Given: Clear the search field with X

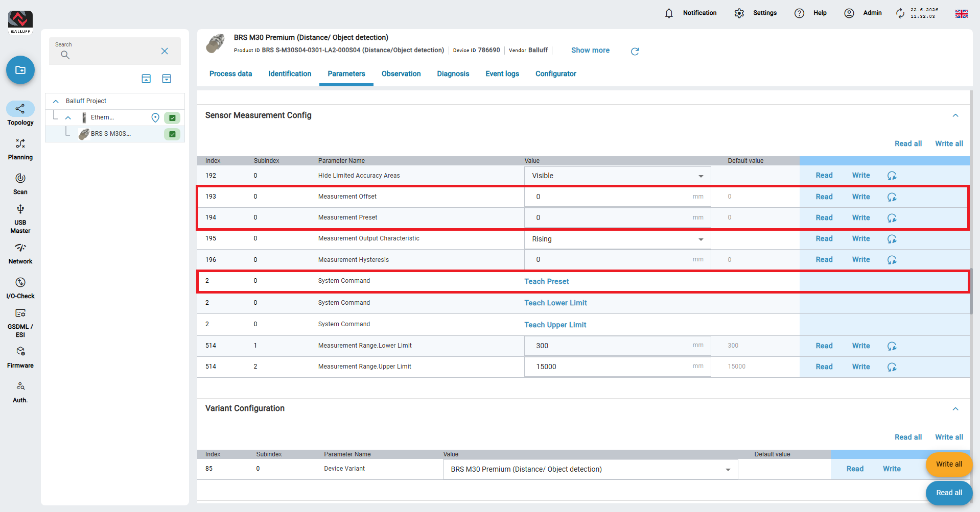Looking at the screenshot, I should pyautogui.click(x=165, y=51).
